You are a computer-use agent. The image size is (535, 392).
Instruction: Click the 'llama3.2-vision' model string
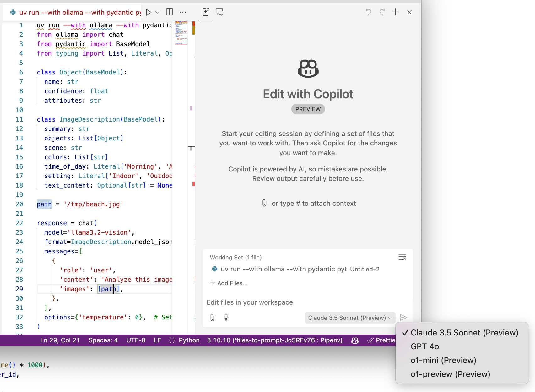pos(99,232)
